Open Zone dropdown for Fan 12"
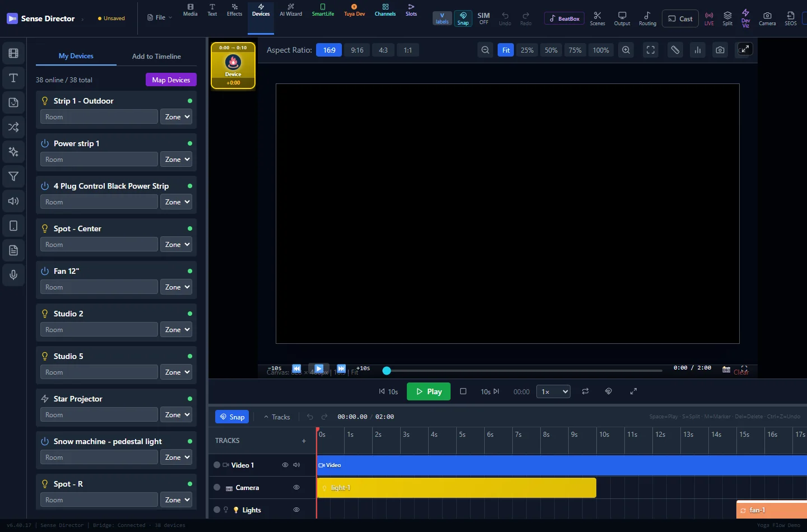The height and width of the screenshot is (532, 807). (x=176, y=287)
